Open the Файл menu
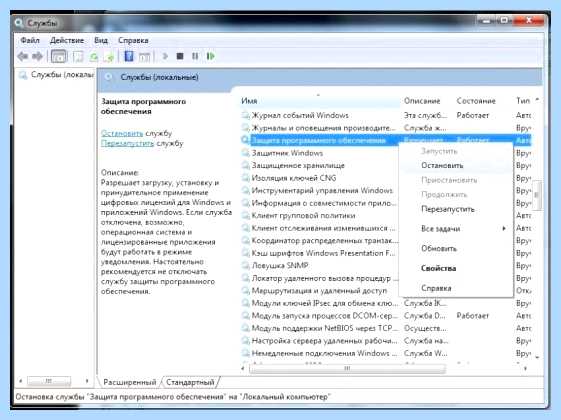Viewport: 561px width, 420px height. [30, 40]
